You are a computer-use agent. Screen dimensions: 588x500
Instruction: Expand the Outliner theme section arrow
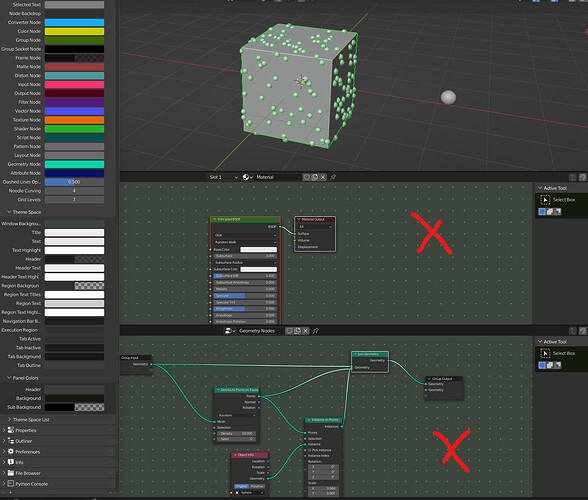click(x=4, y=441)
